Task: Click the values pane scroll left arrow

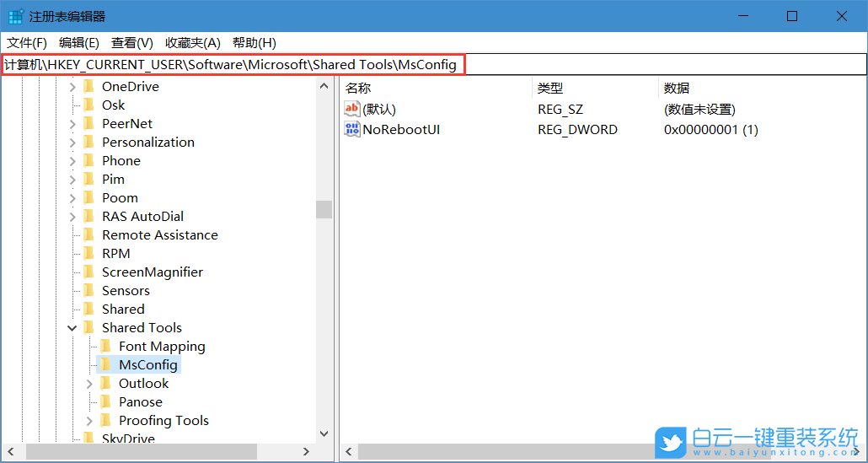Action: [x=348, y=452]
